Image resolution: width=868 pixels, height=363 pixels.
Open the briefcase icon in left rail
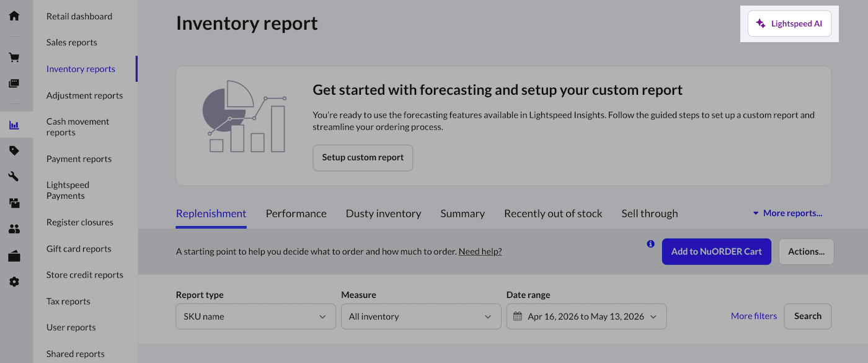click(14, 256)
